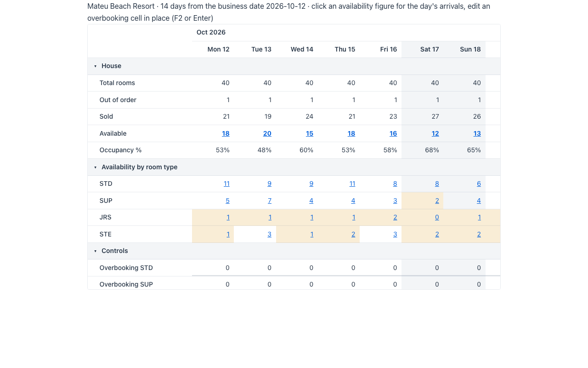Click SUP availability for Sat 17
588x368 pixels.
(437, 201)
